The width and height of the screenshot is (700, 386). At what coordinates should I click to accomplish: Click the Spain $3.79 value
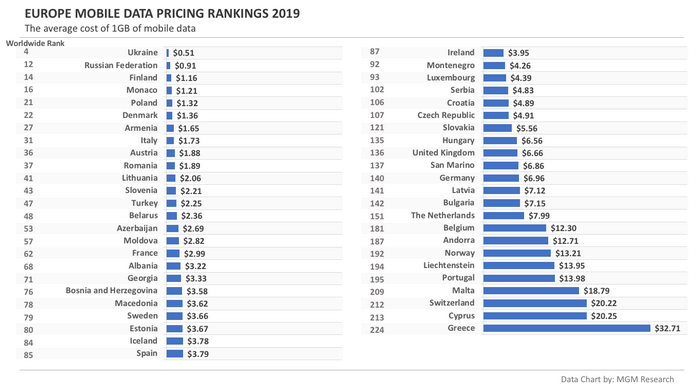[x=198, y=354]
